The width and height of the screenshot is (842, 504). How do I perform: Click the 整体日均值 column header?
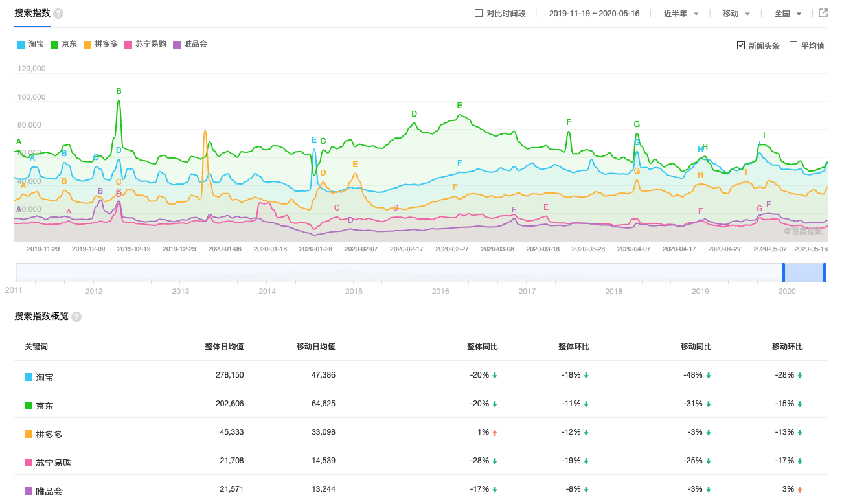coord(224,347)
